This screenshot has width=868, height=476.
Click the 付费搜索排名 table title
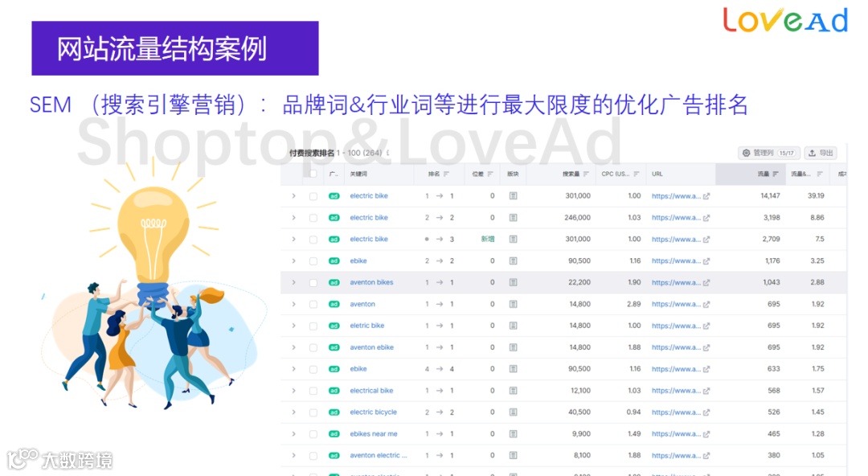[312, 153]
